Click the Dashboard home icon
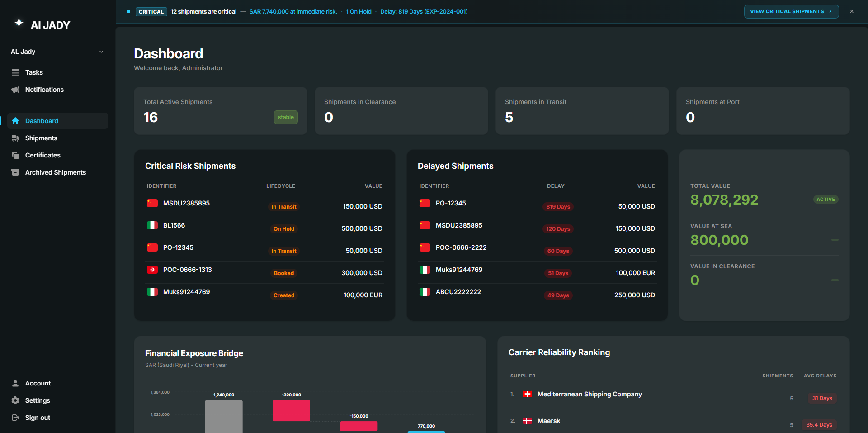The width and height of the screenshot is (868, 433). click(15, 121)
